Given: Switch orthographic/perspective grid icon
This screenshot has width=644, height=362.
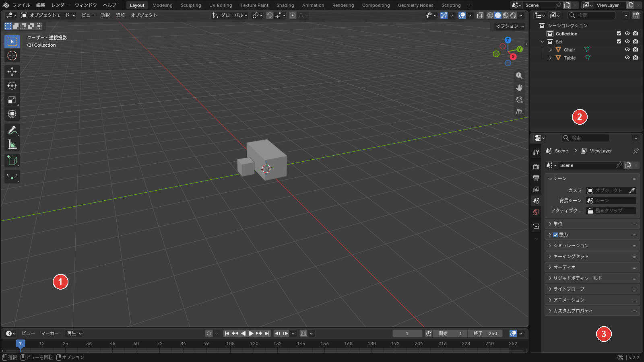Looking at the screenshot, I should pyautogui.click(x=519, y=112).
